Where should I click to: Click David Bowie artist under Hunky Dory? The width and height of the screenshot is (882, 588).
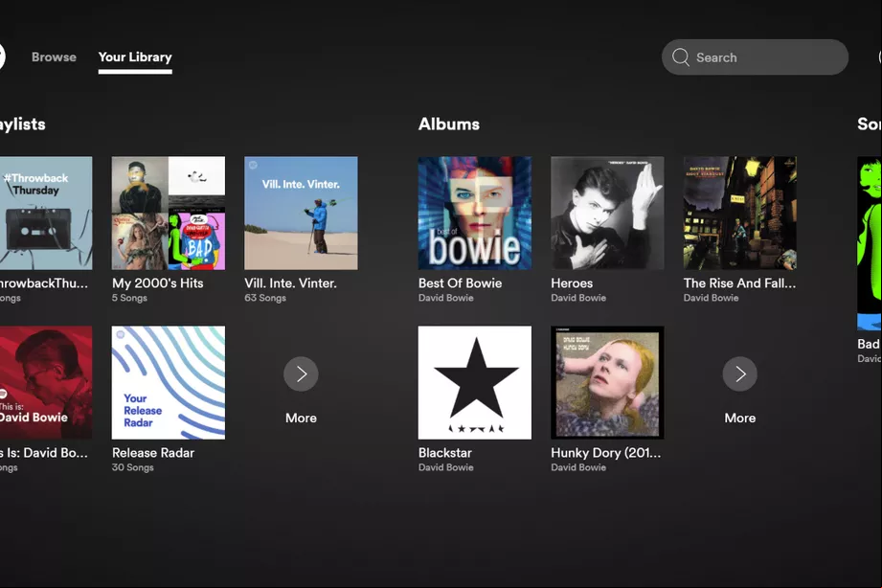[x=578, y=467]
